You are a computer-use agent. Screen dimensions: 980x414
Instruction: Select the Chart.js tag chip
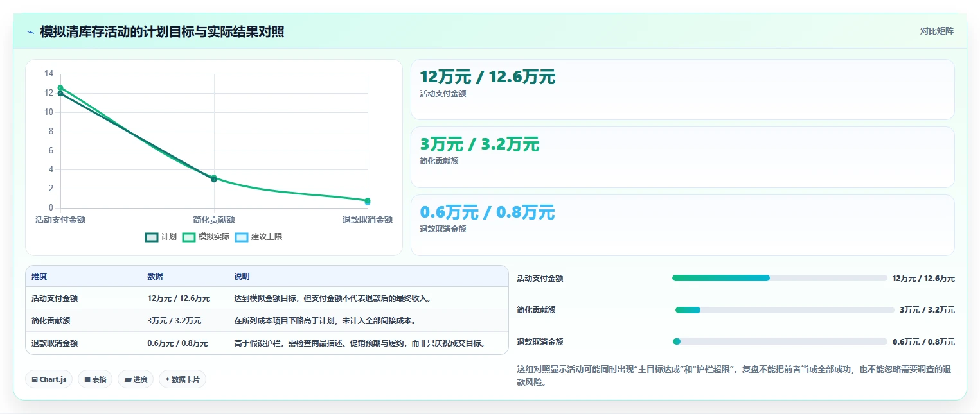[x=49, y=379]
